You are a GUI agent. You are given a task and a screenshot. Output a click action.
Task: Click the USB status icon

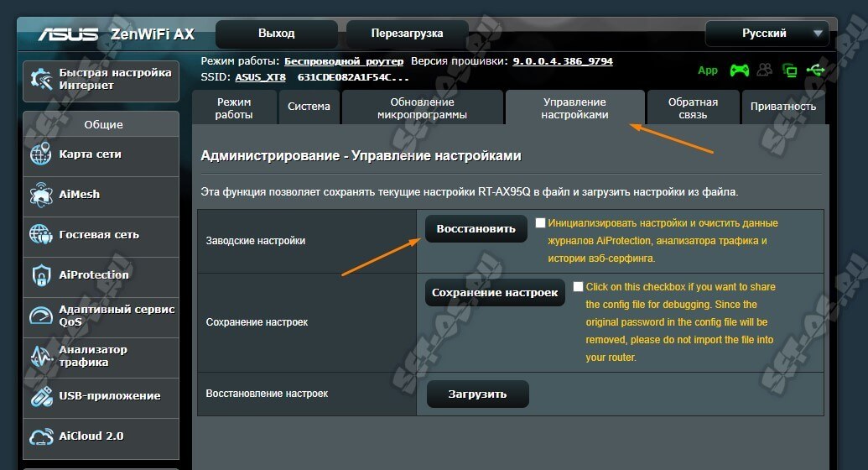(x=815, y=70)
